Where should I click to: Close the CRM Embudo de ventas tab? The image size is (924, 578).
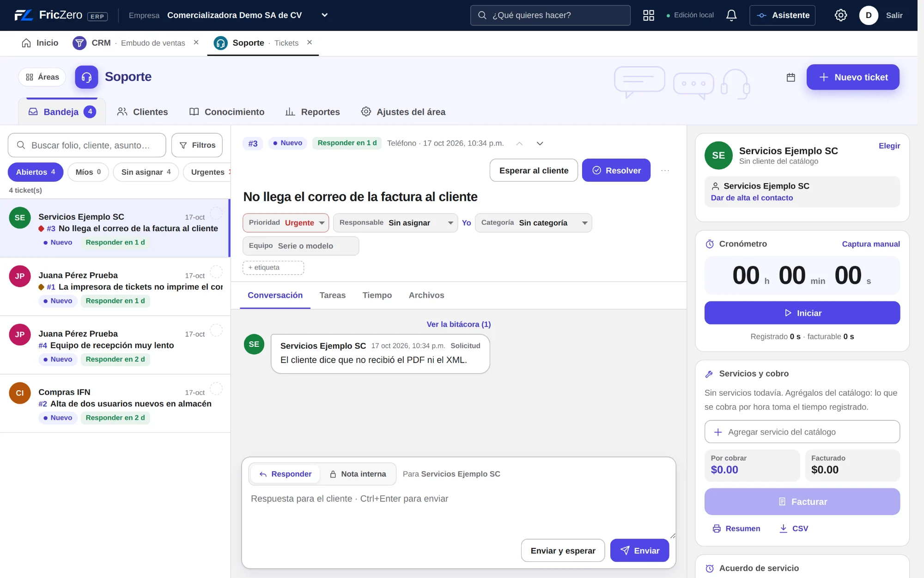click(x=196, y=43)
